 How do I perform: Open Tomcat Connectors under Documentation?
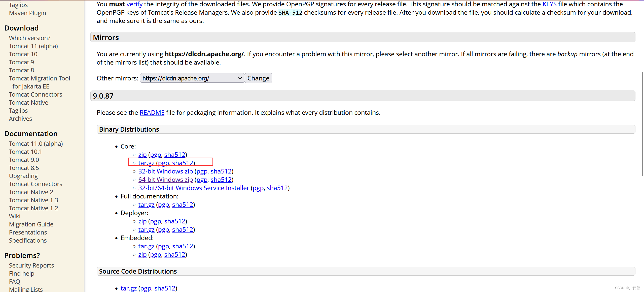tap(35, 184)
